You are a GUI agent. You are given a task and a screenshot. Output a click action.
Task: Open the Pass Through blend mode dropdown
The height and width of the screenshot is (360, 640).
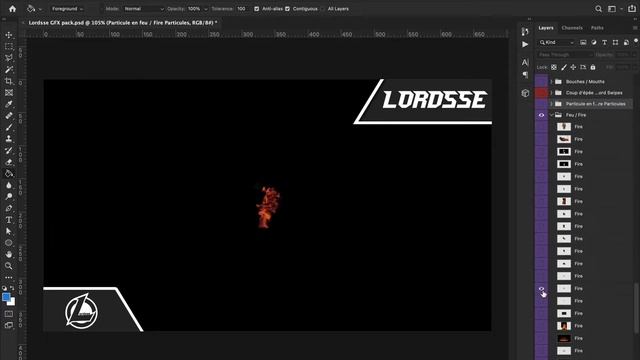coord(565,55)
